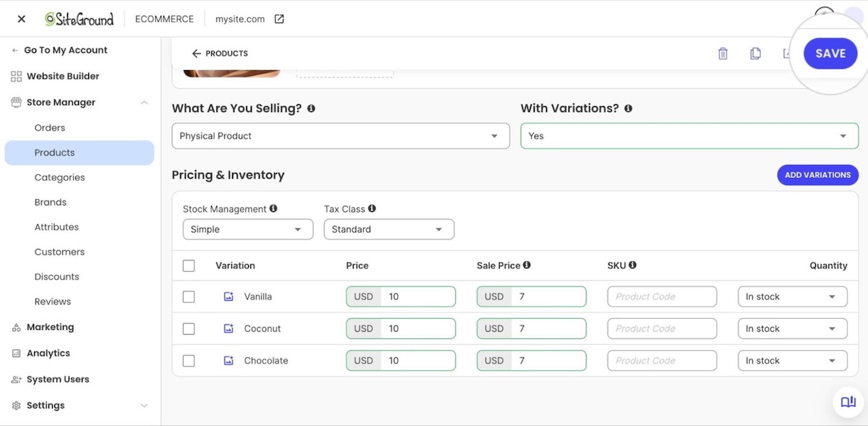Viewport: 868px width, 426px height.
Task: Open mysite.com external link icon
Action: point(279,19)
